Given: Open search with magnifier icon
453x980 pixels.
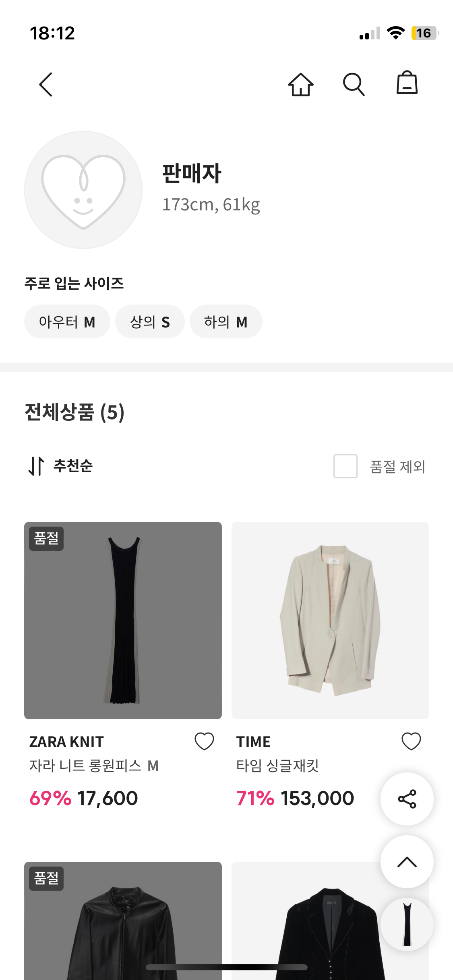Looking at the screenshot, I should pos(354,84).
